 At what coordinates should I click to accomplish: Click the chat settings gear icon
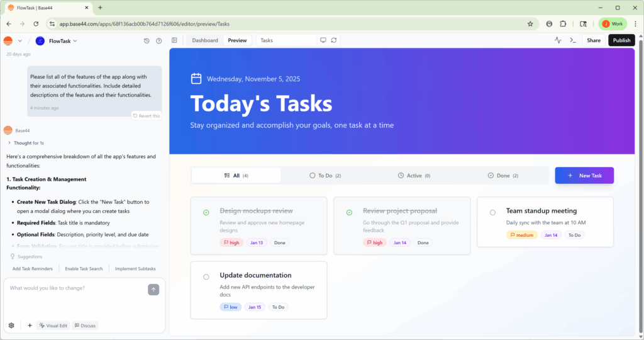pyautogui.click(x=11, y=326)
